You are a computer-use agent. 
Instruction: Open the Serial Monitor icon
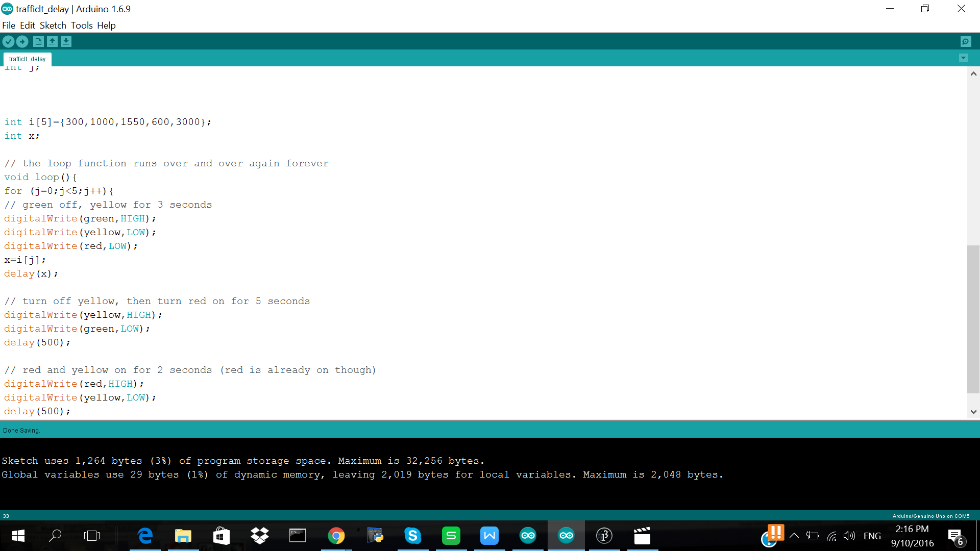965,42
